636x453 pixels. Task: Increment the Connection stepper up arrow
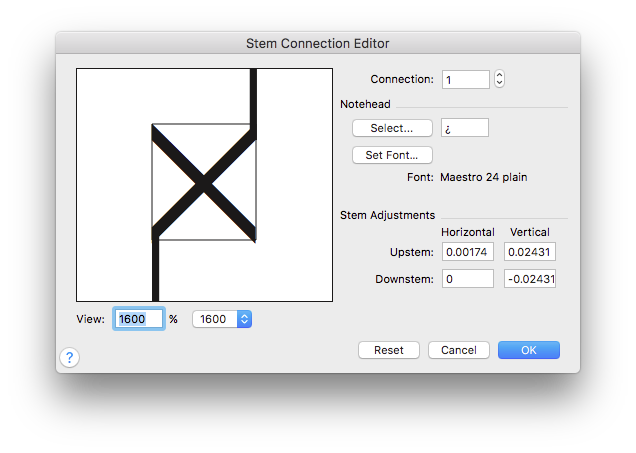click(x=499, y=75)
